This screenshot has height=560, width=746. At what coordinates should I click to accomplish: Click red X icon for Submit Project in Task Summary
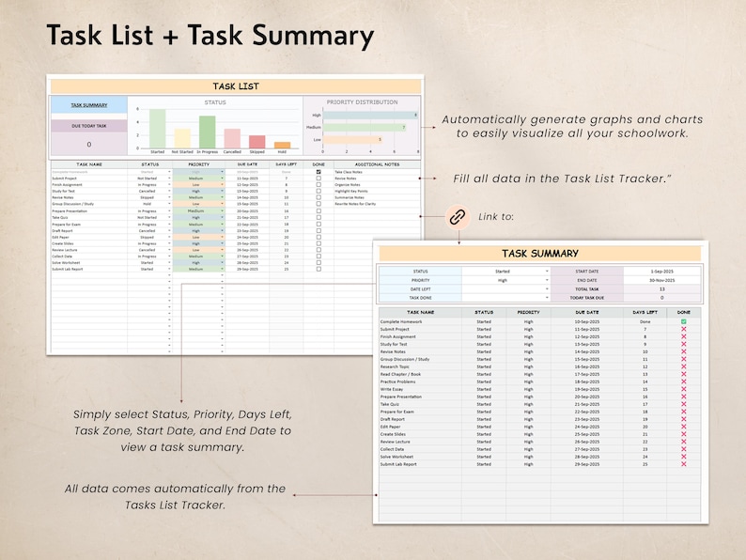coord(684,329)
